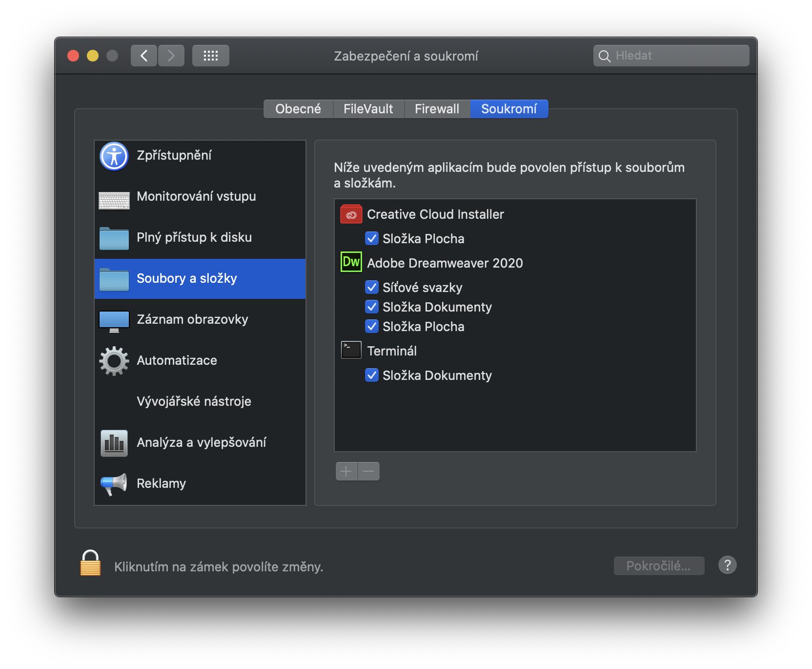Click the Terminál app name
Image resolution: width=812 pixels, height=669 pixels.
[x=392, y=351]
